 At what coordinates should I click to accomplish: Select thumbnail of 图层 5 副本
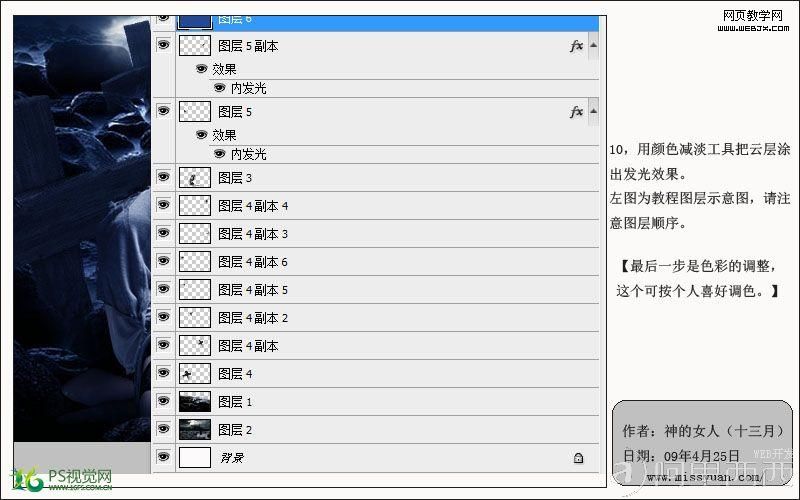(195, 45)
